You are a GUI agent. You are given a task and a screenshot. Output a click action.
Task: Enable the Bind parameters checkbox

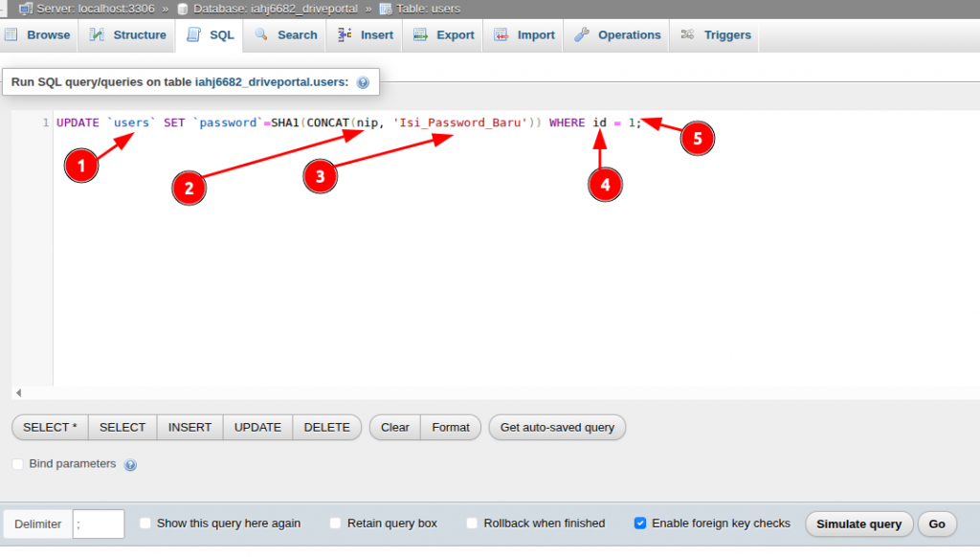click(18, 464)
